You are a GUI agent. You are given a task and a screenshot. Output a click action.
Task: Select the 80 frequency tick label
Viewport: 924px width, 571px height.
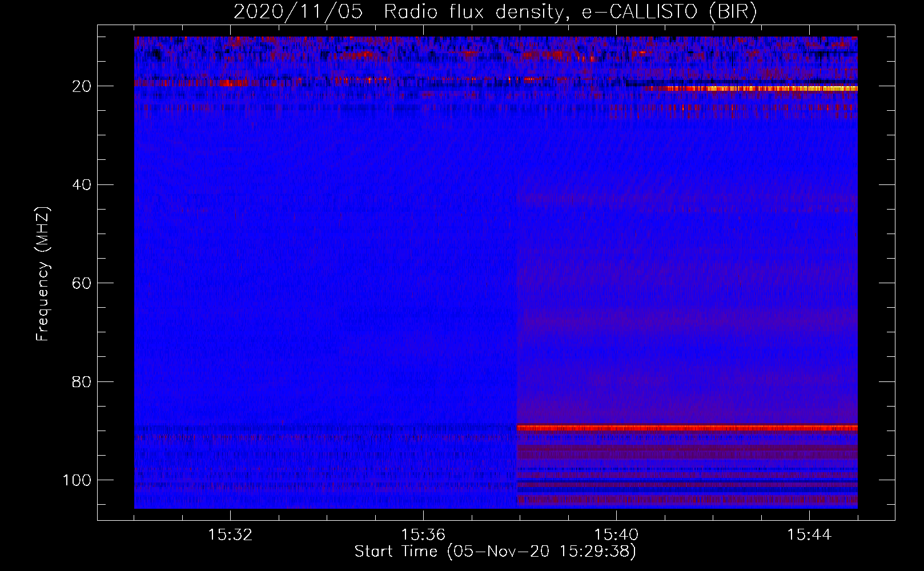[x=82, y=381]
